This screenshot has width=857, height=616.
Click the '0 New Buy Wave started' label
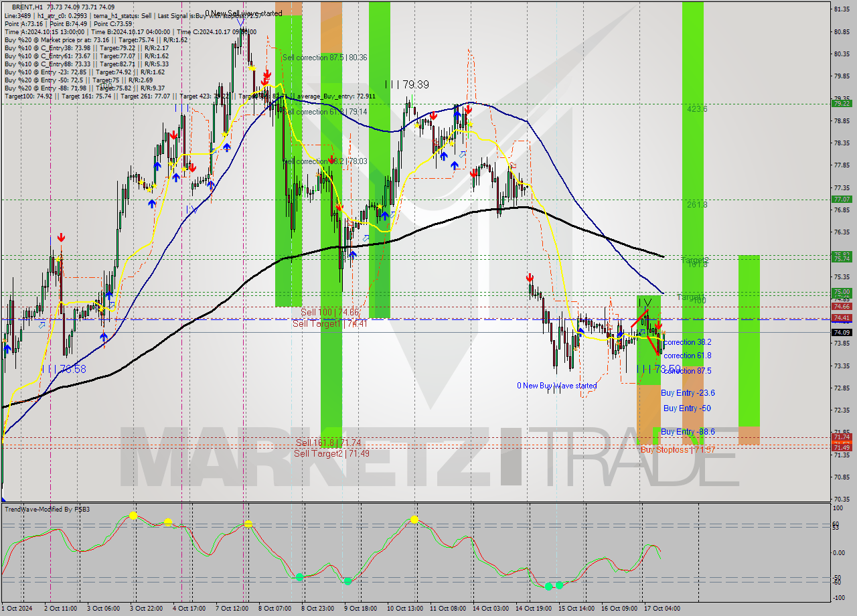[x=557, y=386]
